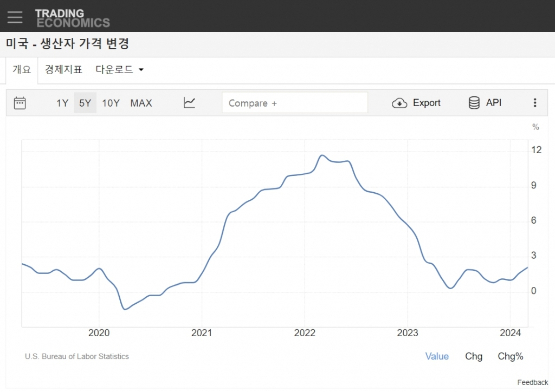Screen dimensions: 555x392
Task: Open the three-dot more options menu
Action: click(535, 103)
